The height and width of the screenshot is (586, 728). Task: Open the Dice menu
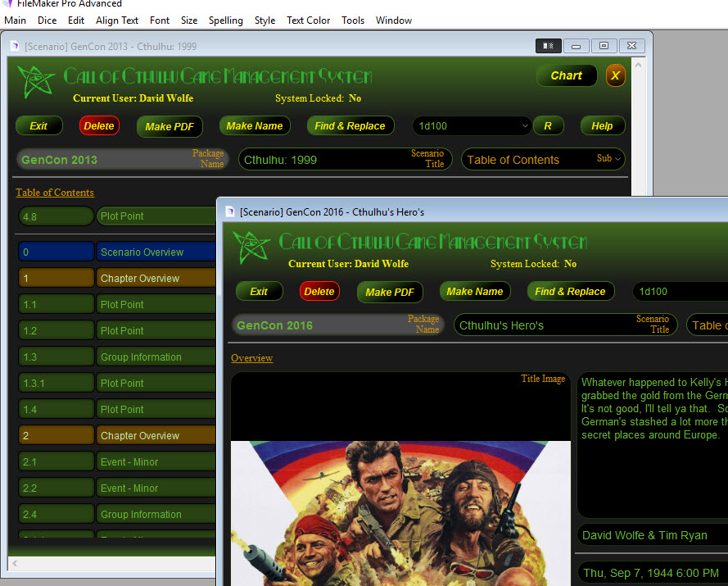[x=47, y=20]
